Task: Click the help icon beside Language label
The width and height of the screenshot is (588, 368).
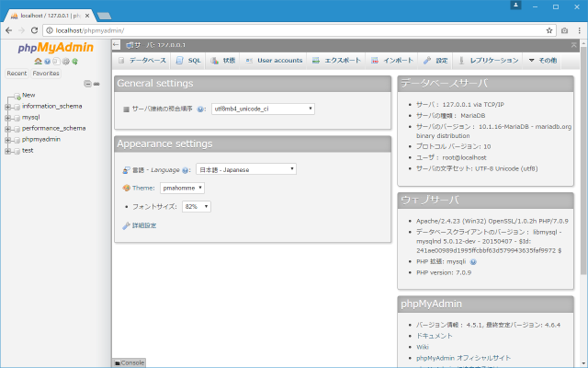Action: (x=185, y=170)
